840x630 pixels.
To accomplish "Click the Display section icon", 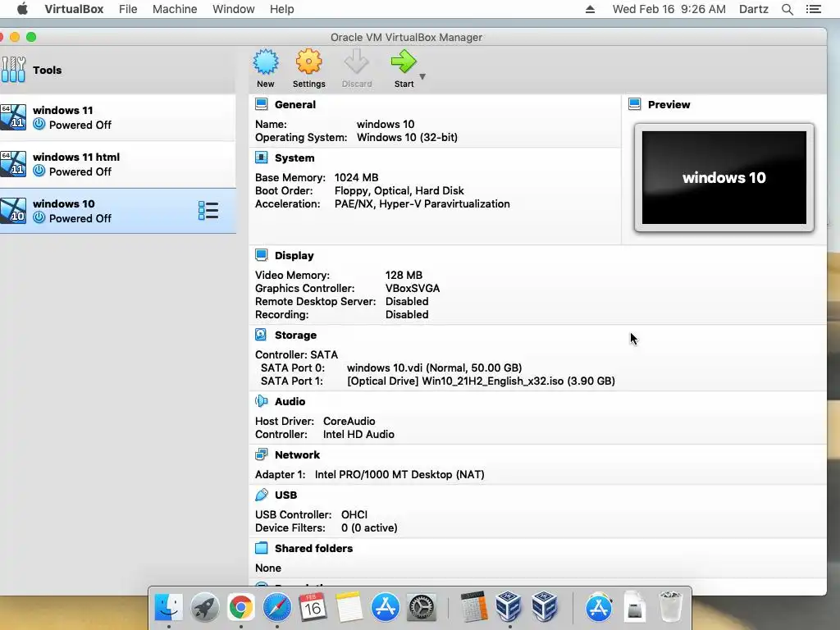I will (262, 255).
